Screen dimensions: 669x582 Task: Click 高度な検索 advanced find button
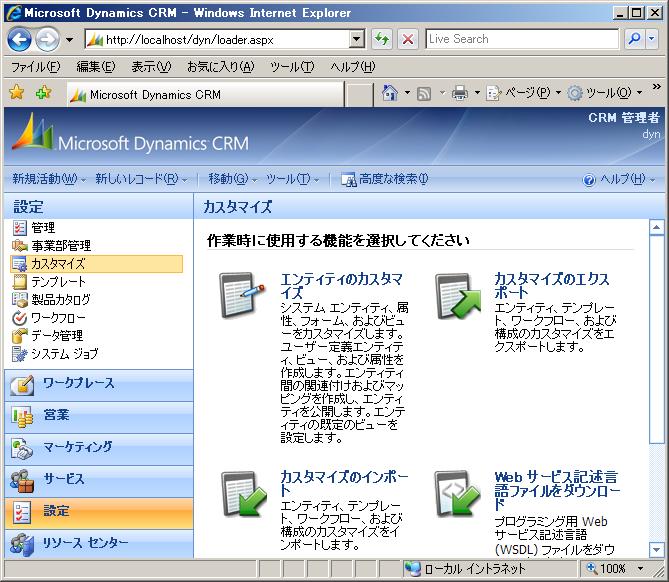(384, 179)
